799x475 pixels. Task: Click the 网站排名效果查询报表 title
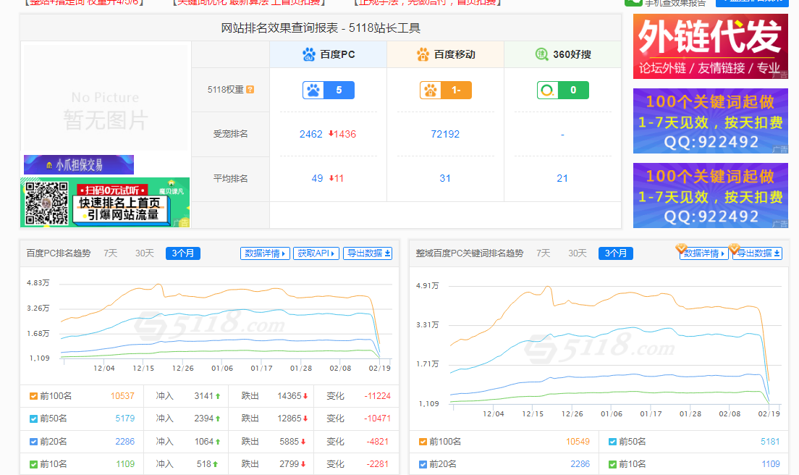tap(321, 28)
